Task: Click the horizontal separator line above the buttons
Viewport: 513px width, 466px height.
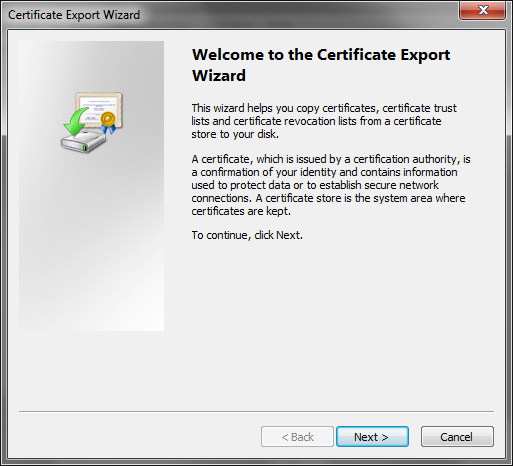Action: tap(257, 412)
